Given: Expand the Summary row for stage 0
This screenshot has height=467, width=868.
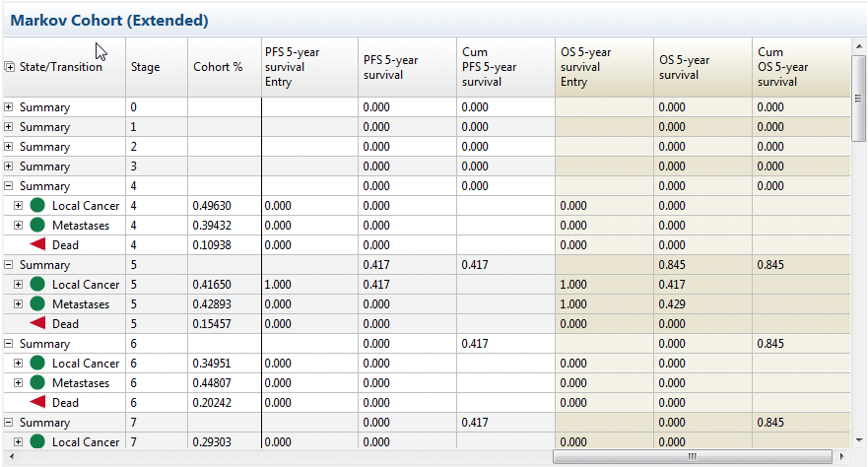Looking at the screenshot, I should pos(9,106).
